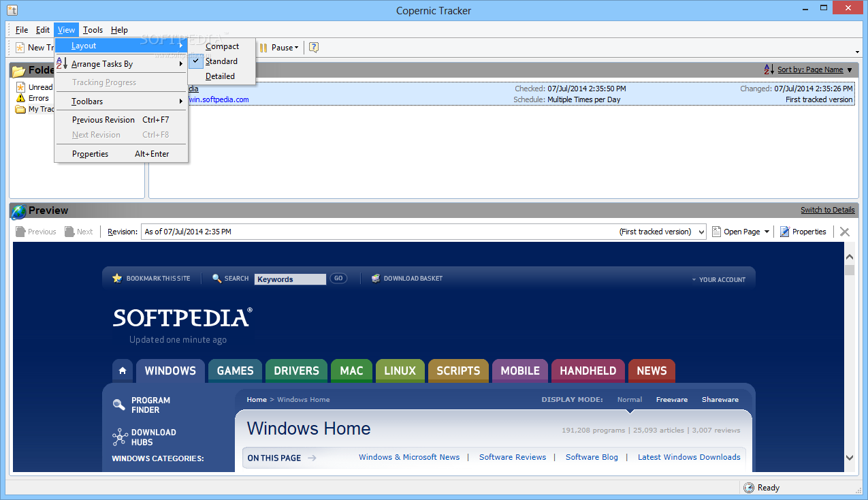Open the HANDHELD tab on webpage
This screenshot has width=868, height=500.
pos(588,371)
